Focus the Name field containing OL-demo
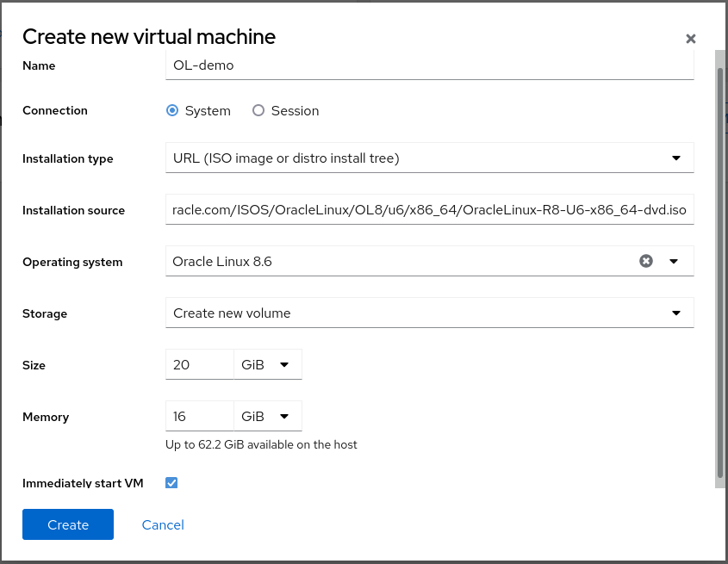The height and width of the screenshot is (564, 728). point(429,65)
